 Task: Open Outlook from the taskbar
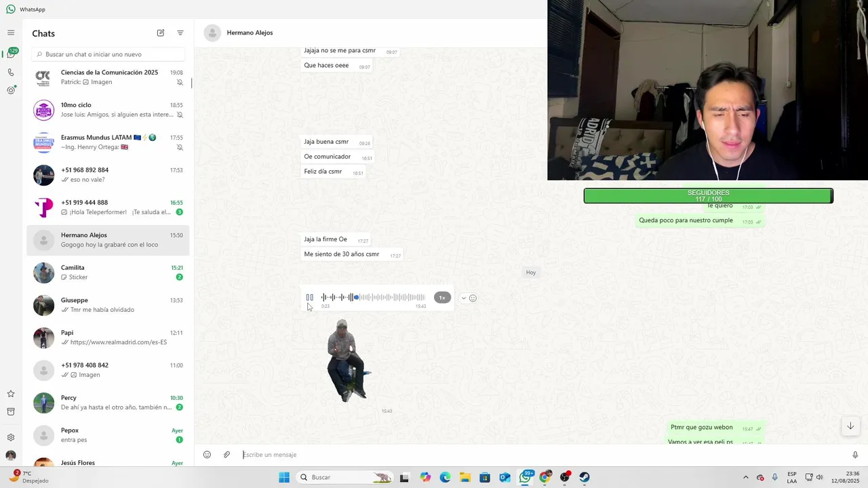(505, 477)
